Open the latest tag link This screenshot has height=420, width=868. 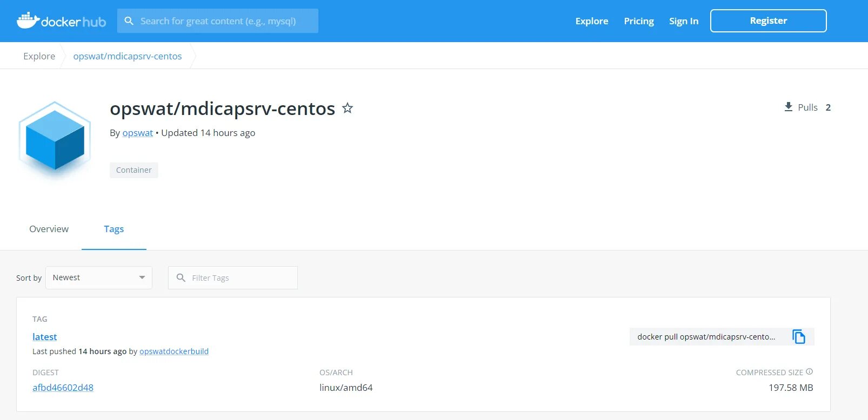click(x=44, y=337)
